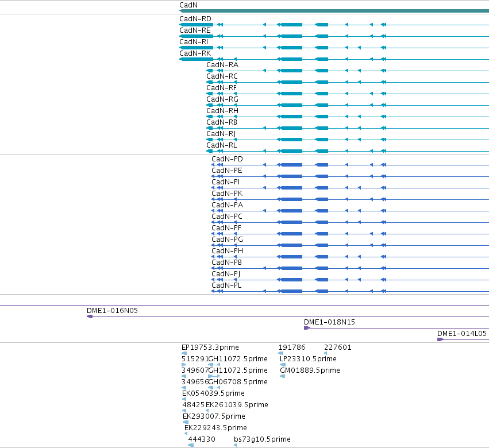Image resolution: width=489 pixels, height=448 pixels.
Task: Select transcript CadN-RA label
Action: 222,65
